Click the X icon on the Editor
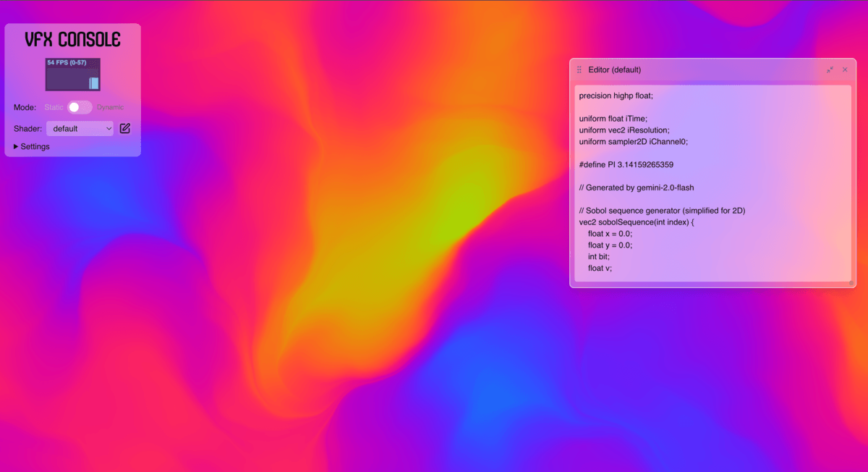 coord(845,69)
